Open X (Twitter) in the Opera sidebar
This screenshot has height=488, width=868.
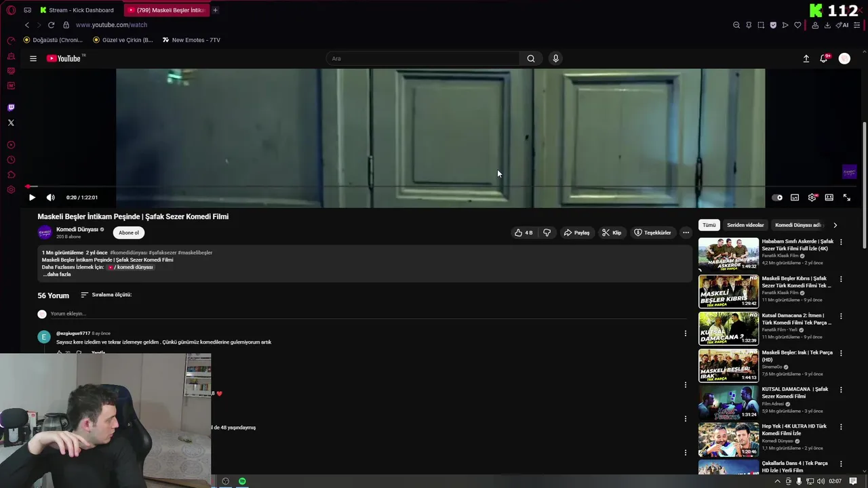11,123
